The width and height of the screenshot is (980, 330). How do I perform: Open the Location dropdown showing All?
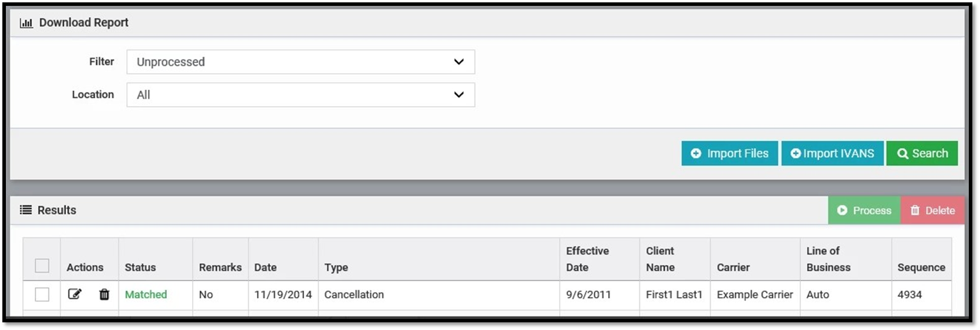tap(301, 95)
